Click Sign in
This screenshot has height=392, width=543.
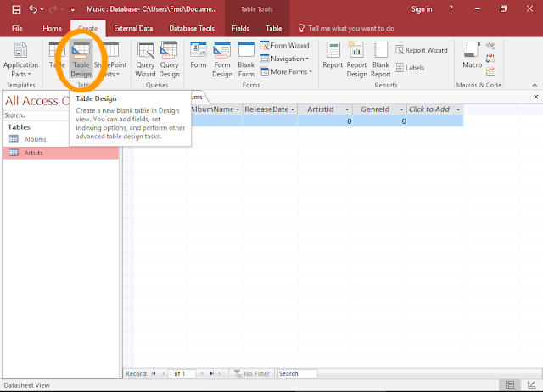coord(422,9)
